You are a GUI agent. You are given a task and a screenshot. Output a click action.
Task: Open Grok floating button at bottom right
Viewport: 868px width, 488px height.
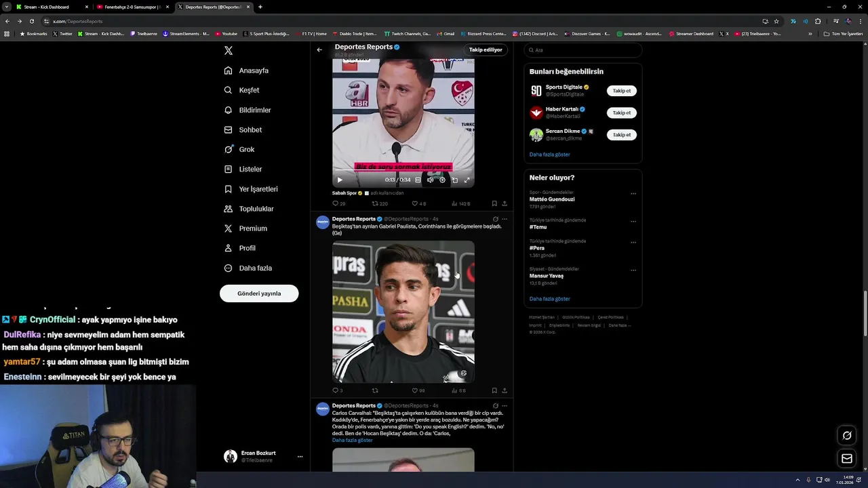tap(846, 436)
